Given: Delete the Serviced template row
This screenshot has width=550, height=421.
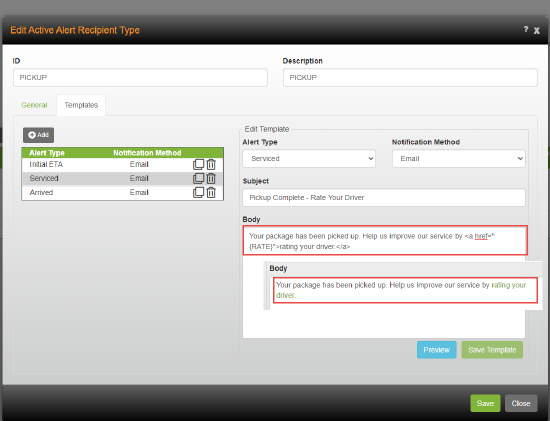Looking at the screenshot, I should pyautogui.click(x=211, y=178).
